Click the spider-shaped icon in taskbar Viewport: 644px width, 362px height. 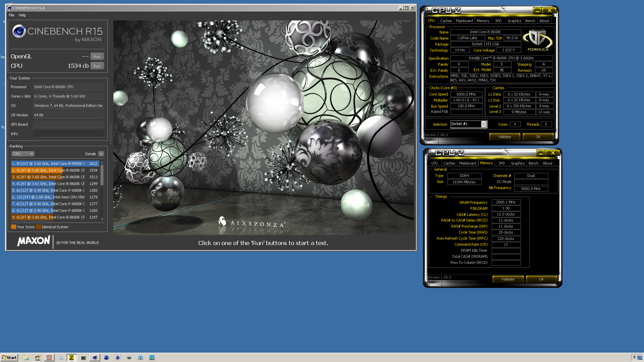tap(129, 358)
